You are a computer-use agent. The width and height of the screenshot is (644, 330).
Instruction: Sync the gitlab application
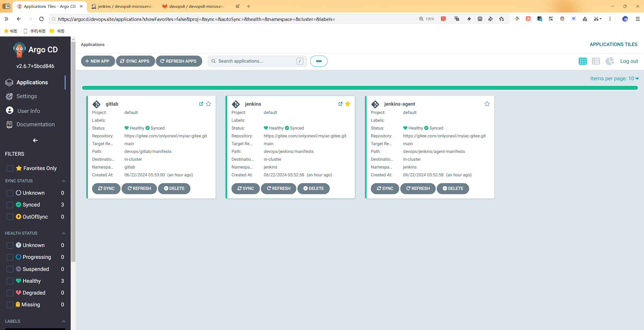pyautogui.click(x=106, y=188)
